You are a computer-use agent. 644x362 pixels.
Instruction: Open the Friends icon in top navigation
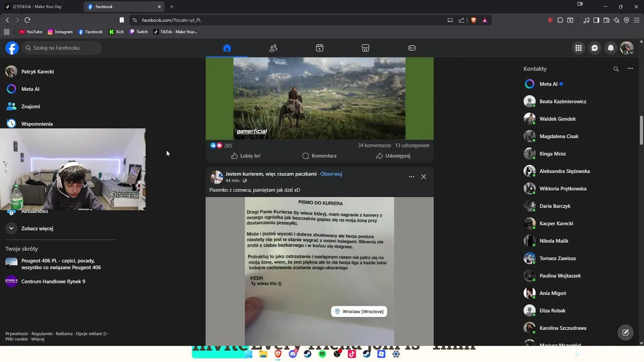pyautogui.click(x=273, y=48)
